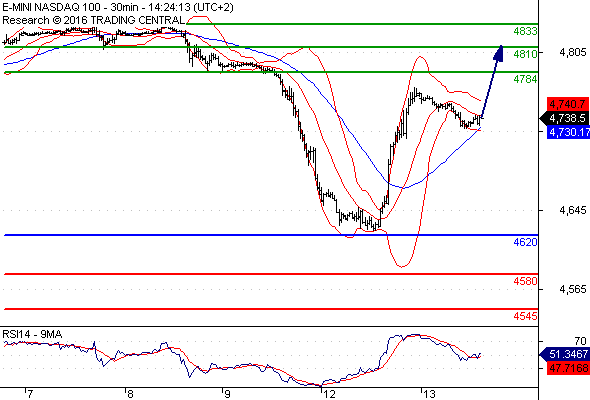Click the 4833 green resistance level label
590x400 pixels.
tap(525, 31)
